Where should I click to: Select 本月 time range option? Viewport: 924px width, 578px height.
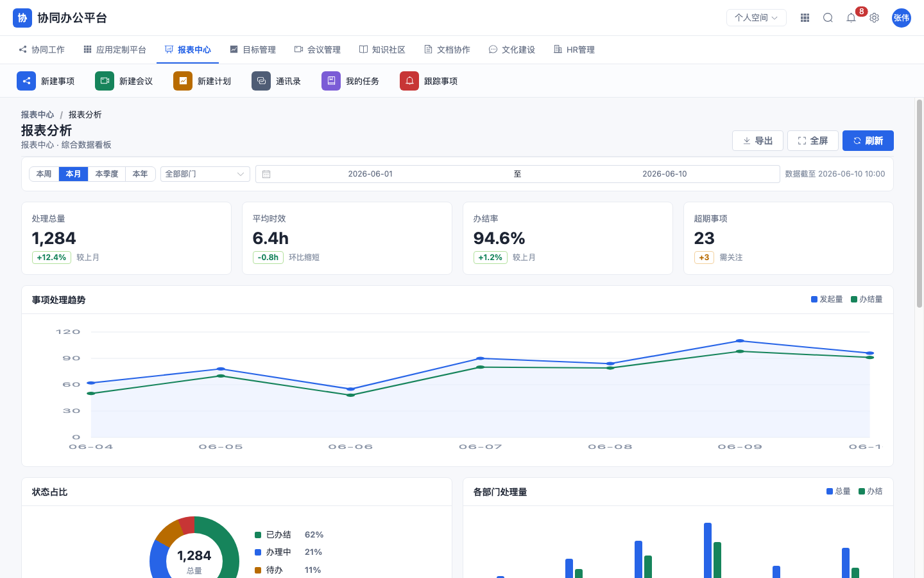coord(73,174)
